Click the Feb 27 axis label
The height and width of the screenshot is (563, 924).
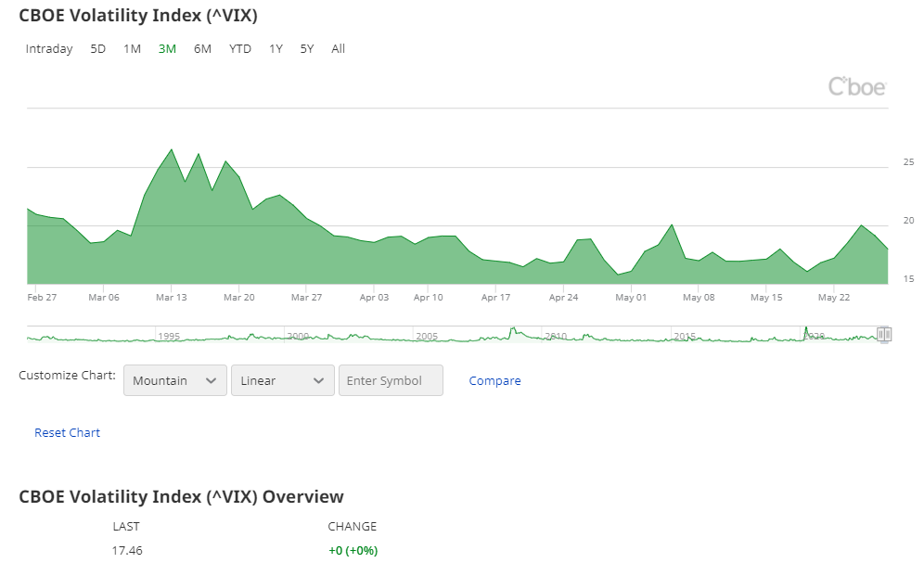pyautogui.click(x=42, y=298)
